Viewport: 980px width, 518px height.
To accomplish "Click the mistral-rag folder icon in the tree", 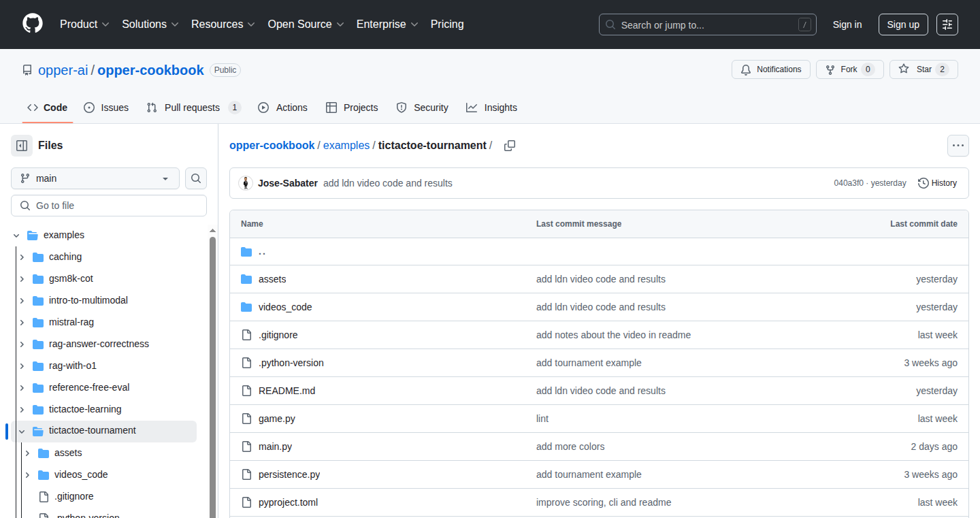I will (x=38, y=322).
